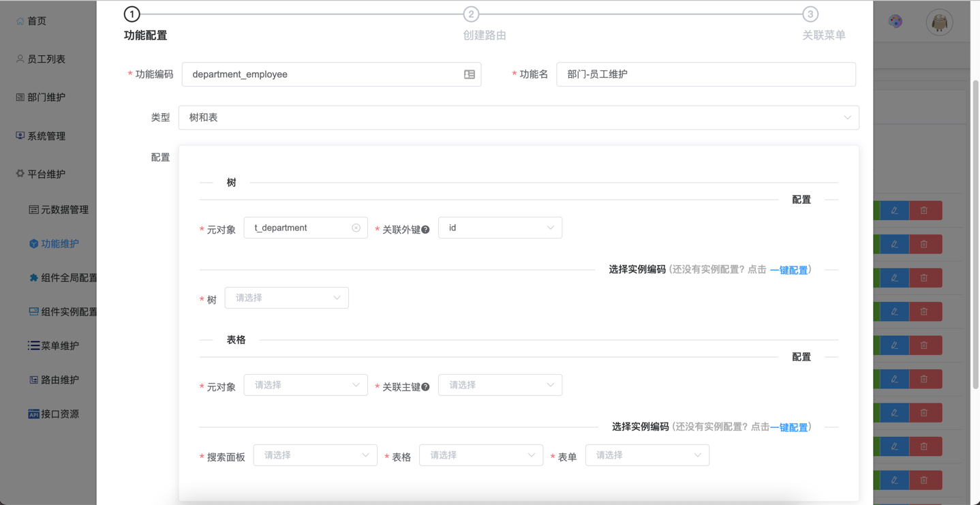980x505 pixels.
Task: Click the help icon beside 关联外键
Action: (x=425, y=230)
